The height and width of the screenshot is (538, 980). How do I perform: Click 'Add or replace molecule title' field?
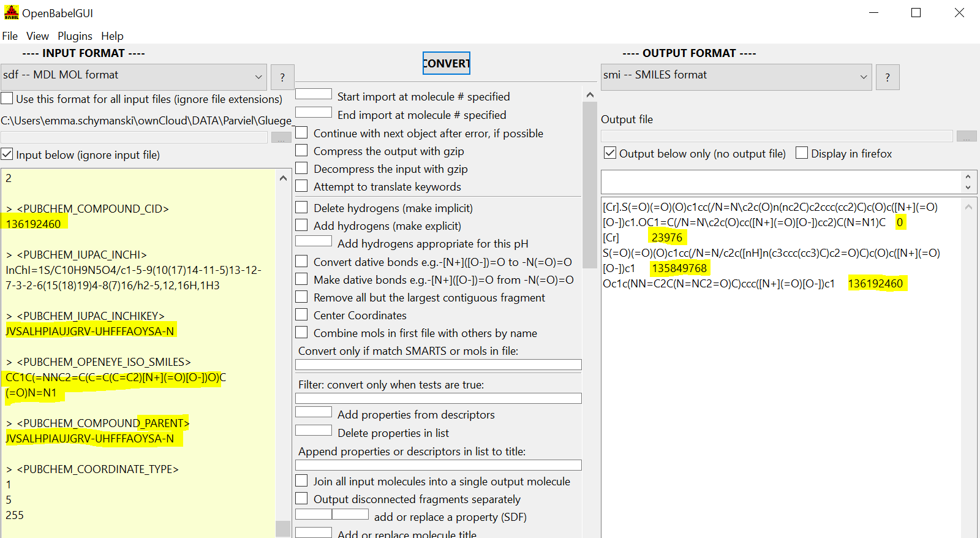point(314,532)
